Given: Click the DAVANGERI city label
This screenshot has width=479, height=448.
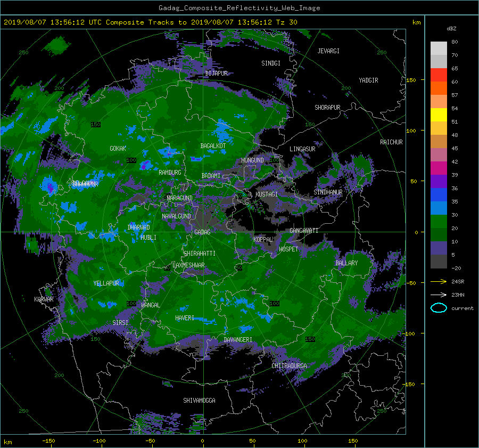Looking at the screenshot, I should [238, 340].
